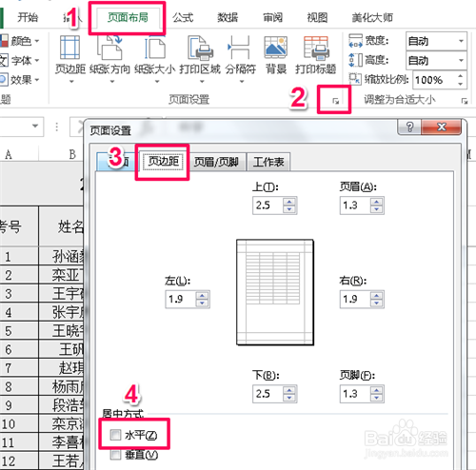Select column B header
This screenshot has height=470, width=476.
click(62, 154)
